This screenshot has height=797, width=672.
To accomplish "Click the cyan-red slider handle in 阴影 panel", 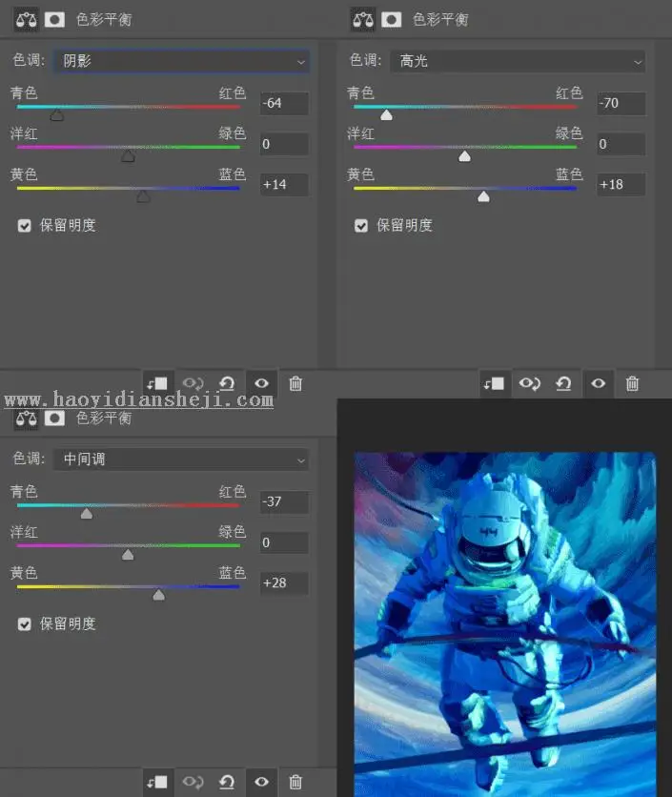I will 57,115.
